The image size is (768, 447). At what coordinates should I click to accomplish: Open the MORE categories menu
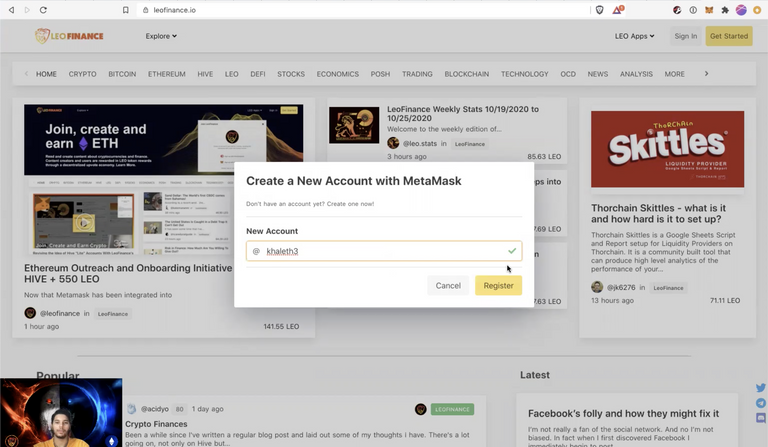point(674,74)
